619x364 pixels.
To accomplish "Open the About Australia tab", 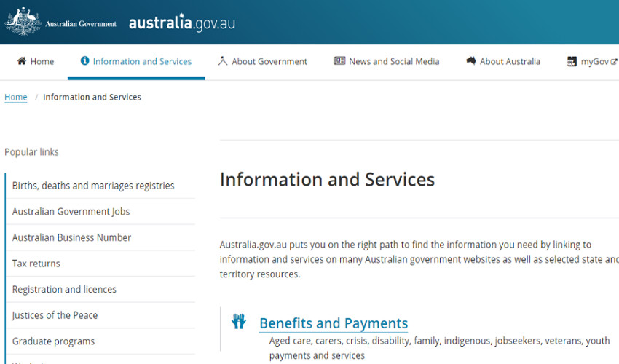I will click(503, 61).
